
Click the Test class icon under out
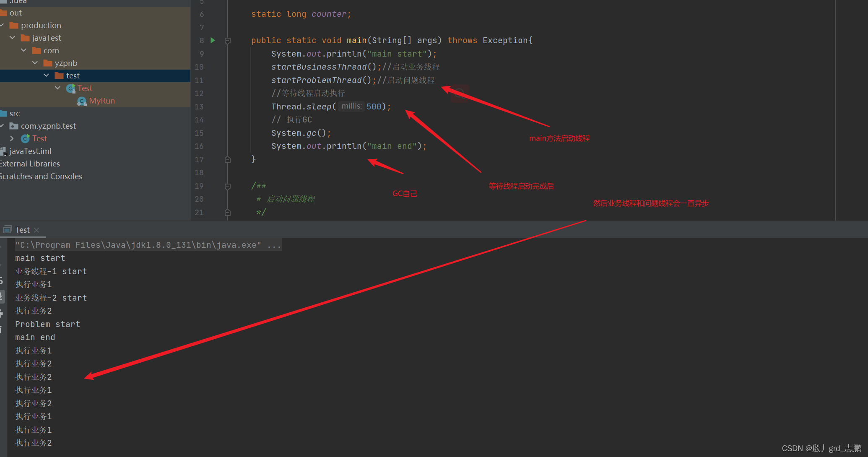coord(70,88)
